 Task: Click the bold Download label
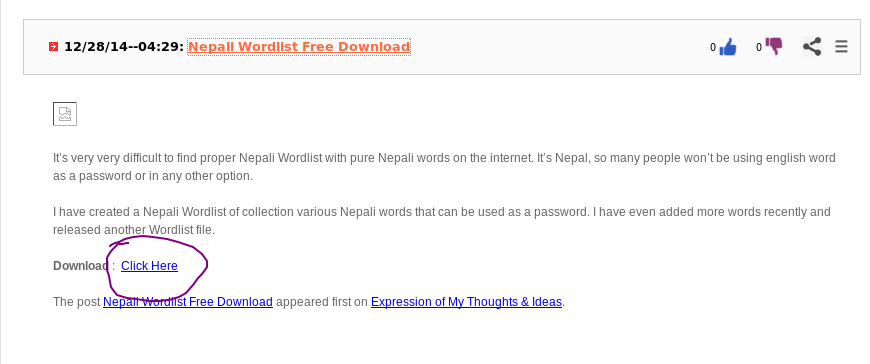pyautogui.click(x=80, y=266)
